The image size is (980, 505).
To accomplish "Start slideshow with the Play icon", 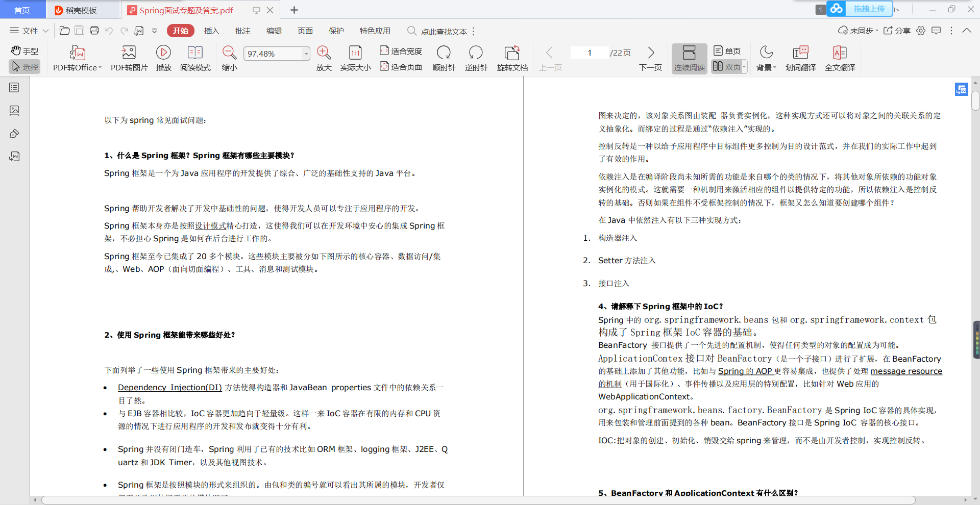I will coord(163,58).
